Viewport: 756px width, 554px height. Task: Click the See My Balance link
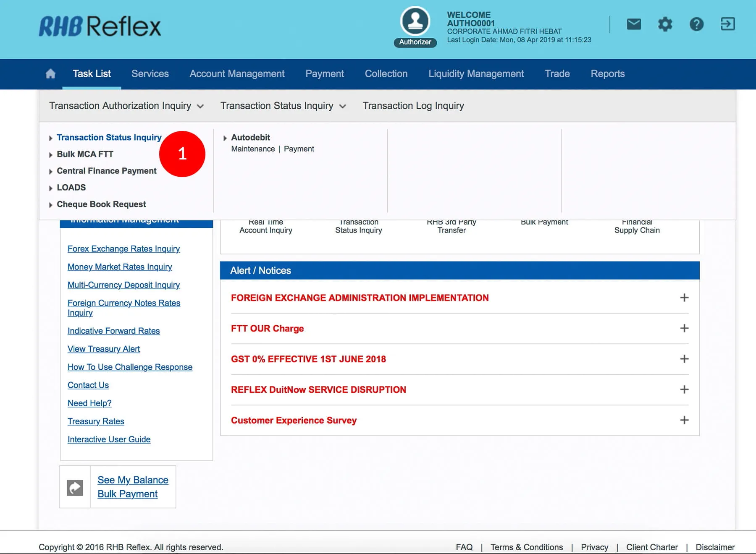click(133, 480)
